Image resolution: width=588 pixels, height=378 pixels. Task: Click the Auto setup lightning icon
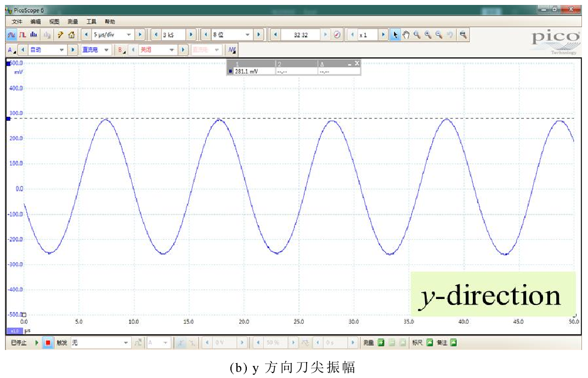pos(60,35)
